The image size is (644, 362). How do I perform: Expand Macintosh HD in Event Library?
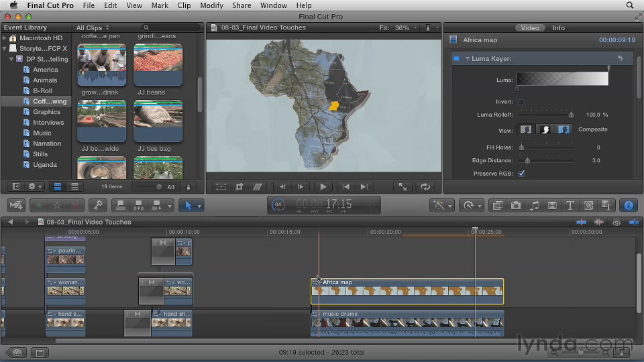click(x=5, y=38)
